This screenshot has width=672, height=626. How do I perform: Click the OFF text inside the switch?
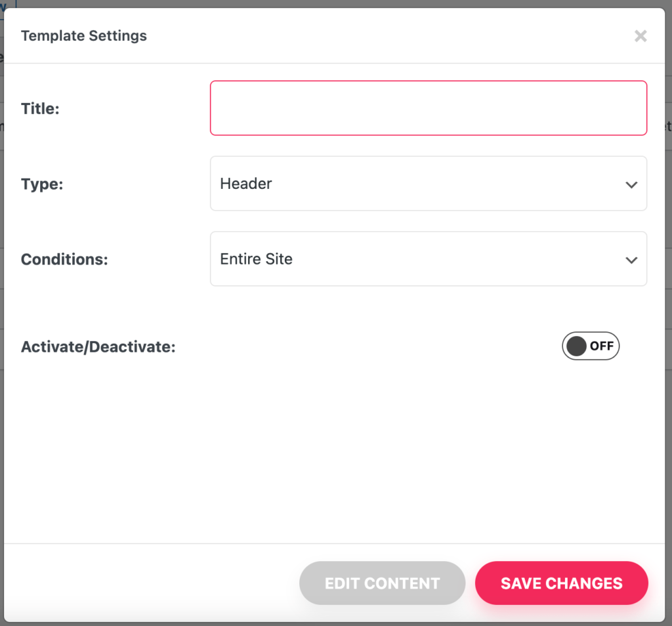pos(601,346)
